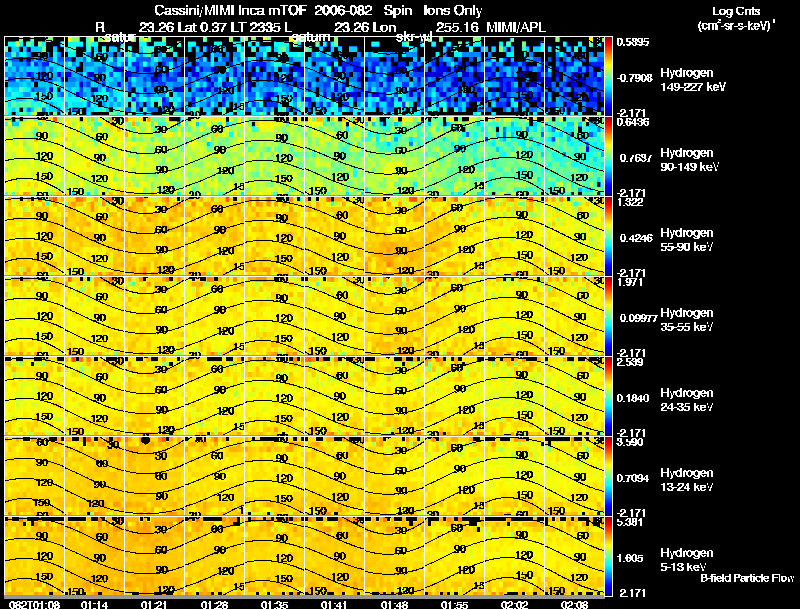This screenshot has height=609, width=800.
Task: Click the '01:41' time axis label
Action: 335,604
